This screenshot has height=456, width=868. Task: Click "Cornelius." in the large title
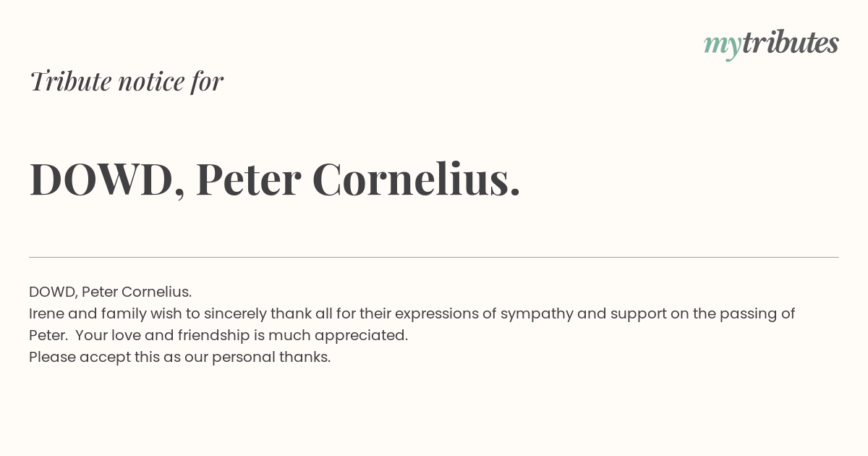417,179
